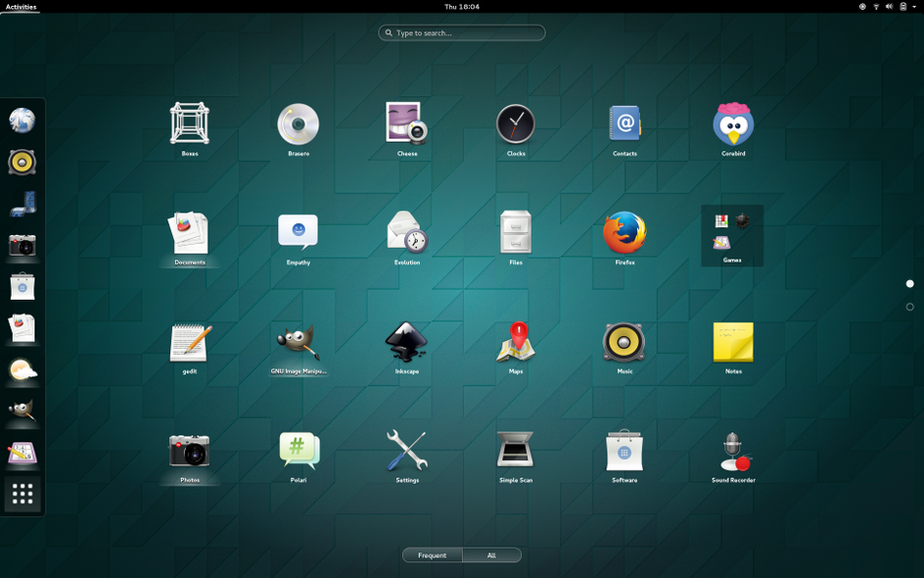Switch to the second app page
The image size is (924, 578).
coord(909,307)
